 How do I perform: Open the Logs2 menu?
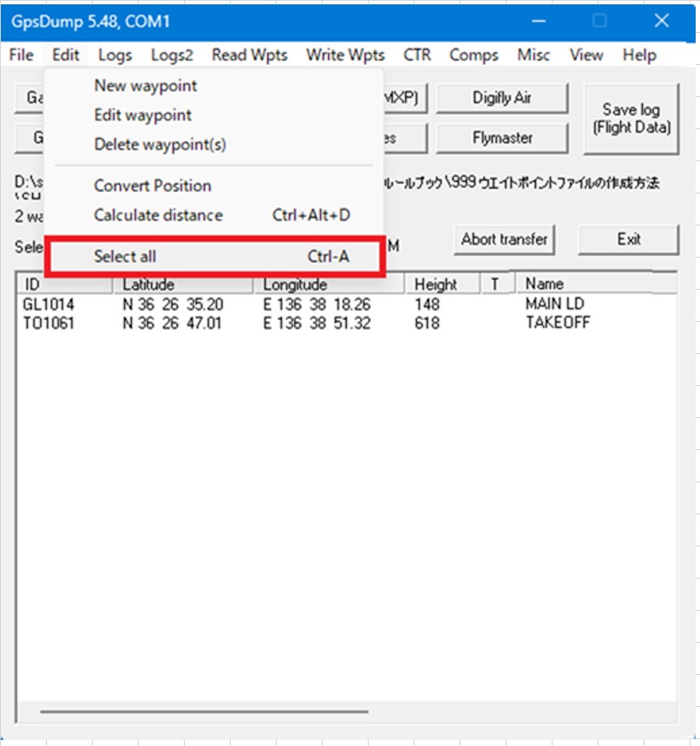tap(172, 55)
